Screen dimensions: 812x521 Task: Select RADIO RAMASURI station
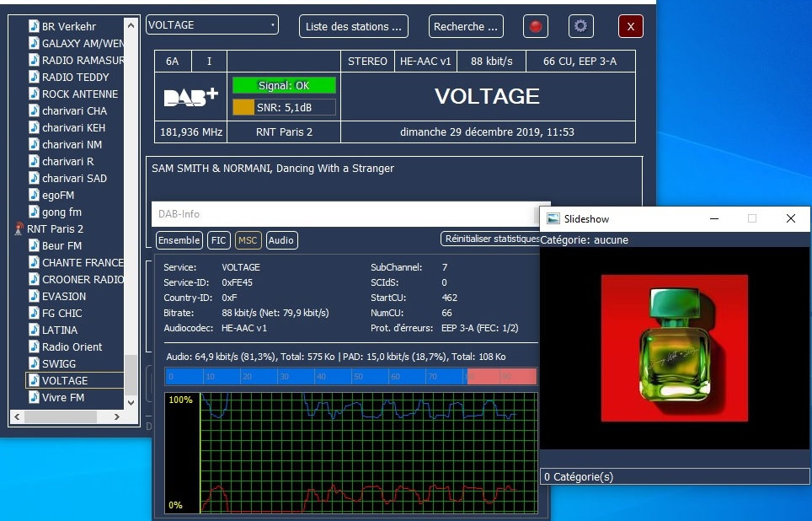pyautogui.click(x=83, y=60)
